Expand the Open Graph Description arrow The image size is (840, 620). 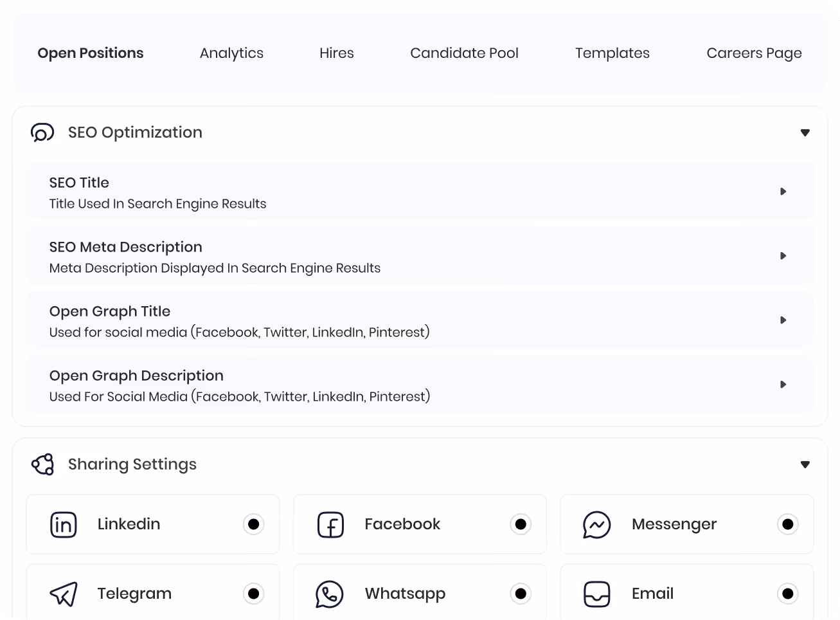tap(783, 385)
